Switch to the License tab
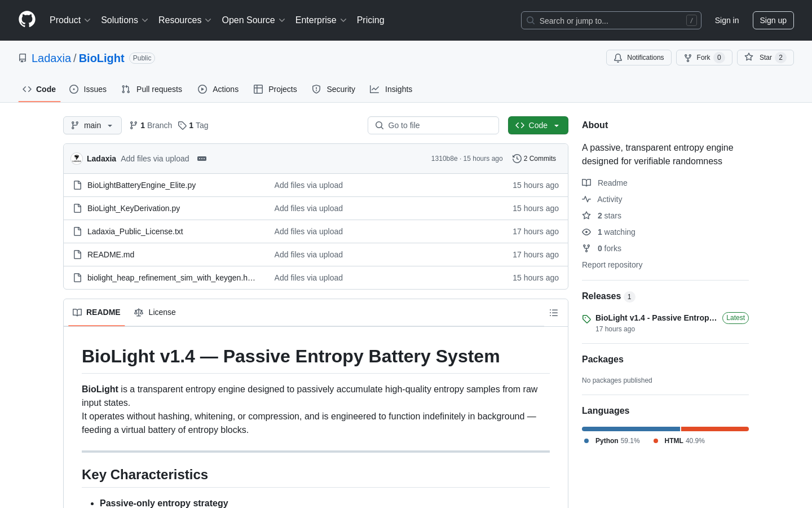Viewport: 812px width, 508px height. pyautogui.click(x=155, y=312)
